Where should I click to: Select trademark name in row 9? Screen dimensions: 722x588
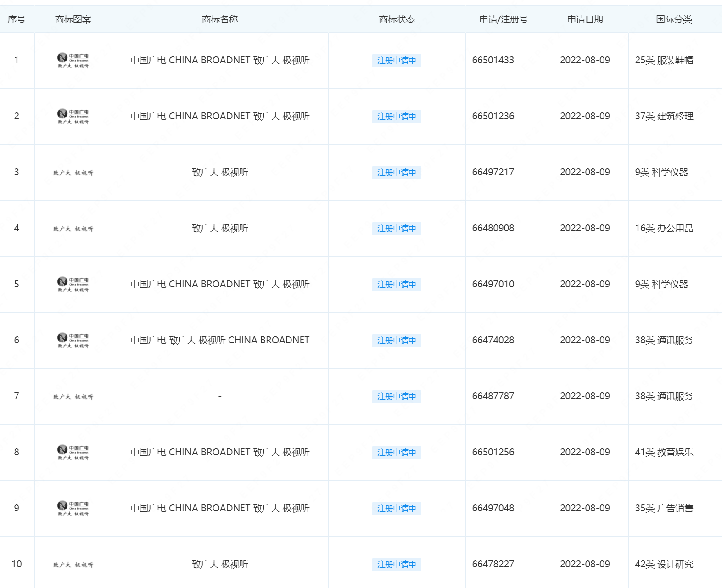click(220, 508)
